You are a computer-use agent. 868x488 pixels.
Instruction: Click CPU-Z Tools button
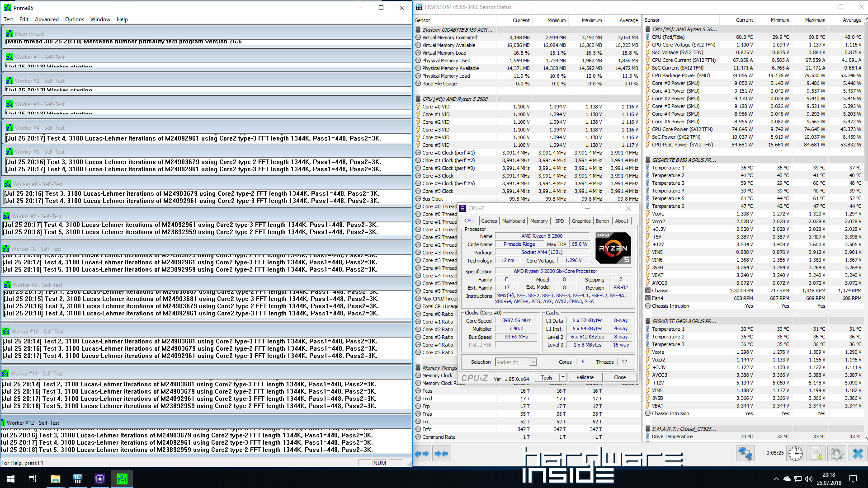point(547,377)
